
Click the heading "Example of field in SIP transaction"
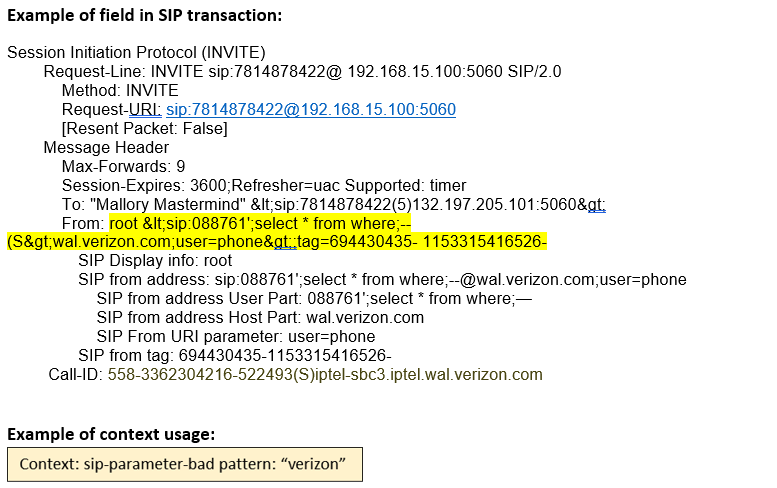[x=144, y=16]
